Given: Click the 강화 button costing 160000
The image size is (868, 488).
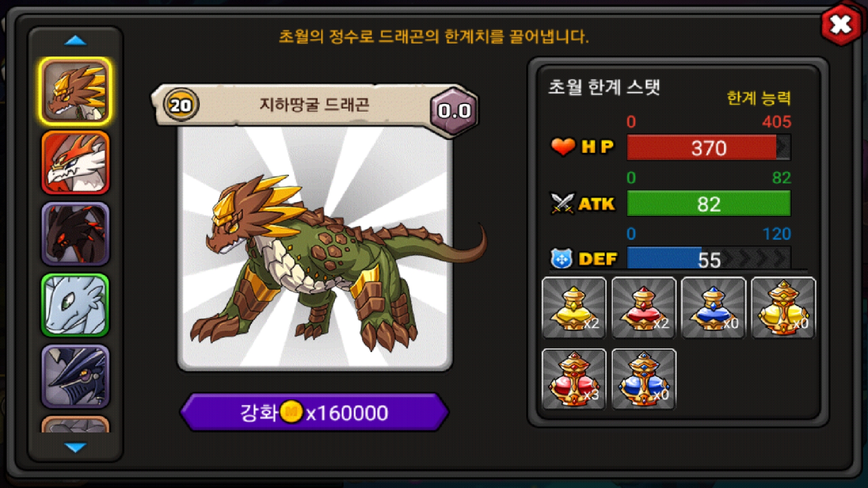Looking at the screenshot, I should 314,412.
